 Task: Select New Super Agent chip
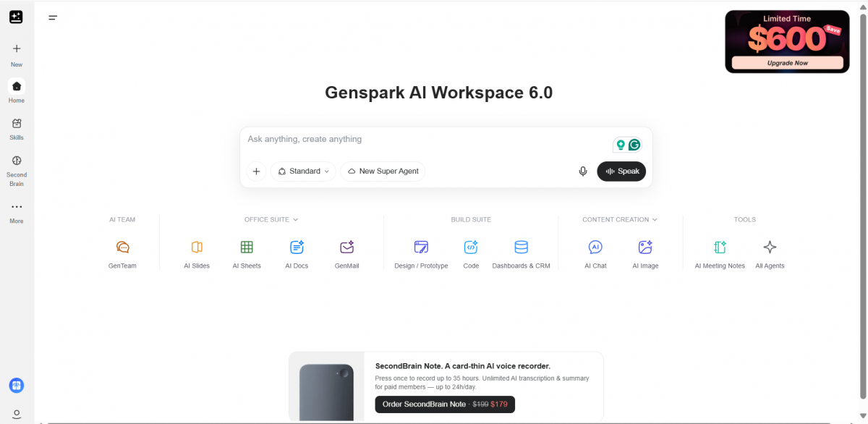click(x=383, y=171)
